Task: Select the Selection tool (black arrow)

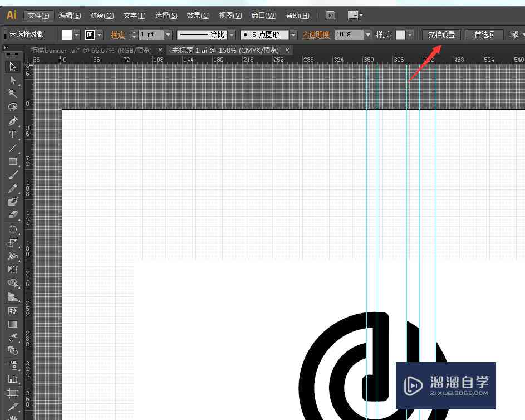Action: 13,67
